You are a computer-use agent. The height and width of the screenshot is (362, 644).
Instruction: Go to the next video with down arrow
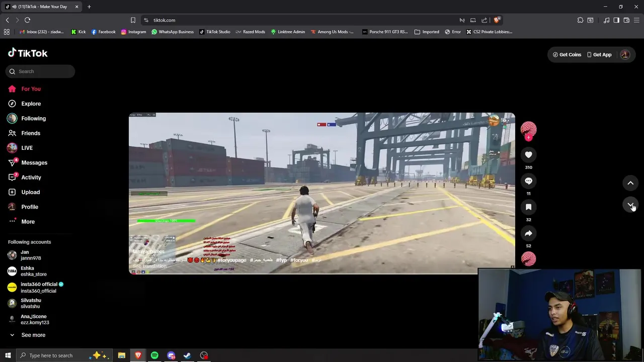630,205
